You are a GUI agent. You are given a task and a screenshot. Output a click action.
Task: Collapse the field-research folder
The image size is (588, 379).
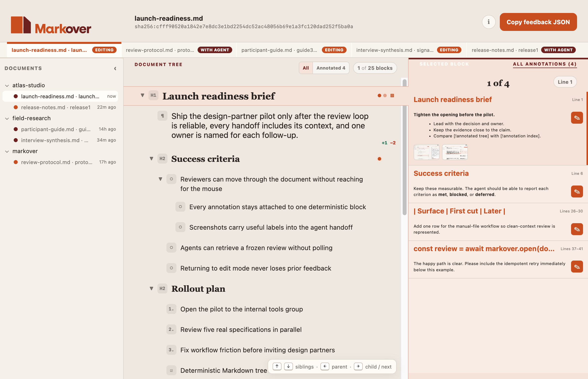pos(7,118)
